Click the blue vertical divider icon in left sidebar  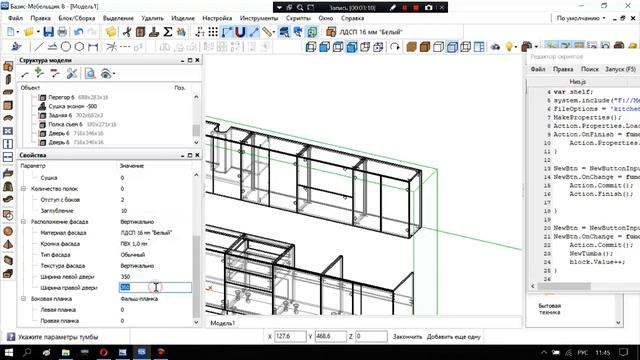click(8, 144)
